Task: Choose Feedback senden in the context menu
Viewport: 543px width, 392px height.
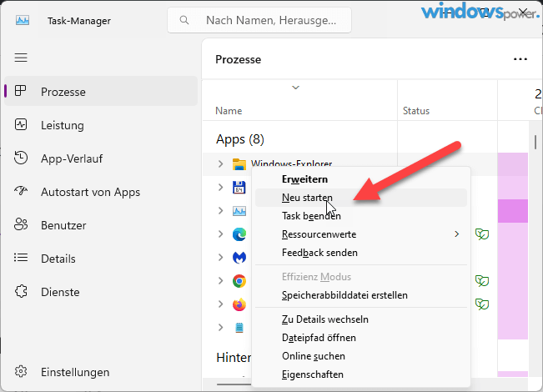Action: pos(361,253)
